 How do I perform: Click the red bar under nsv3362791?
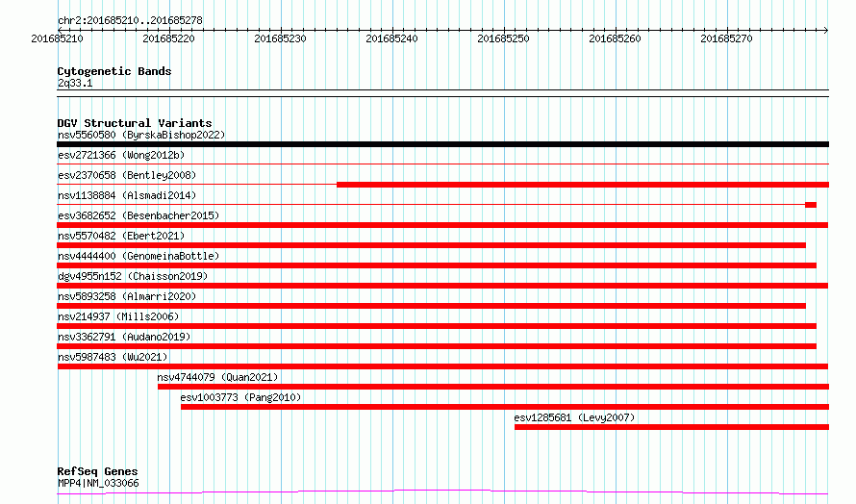(x=437, y=346)
